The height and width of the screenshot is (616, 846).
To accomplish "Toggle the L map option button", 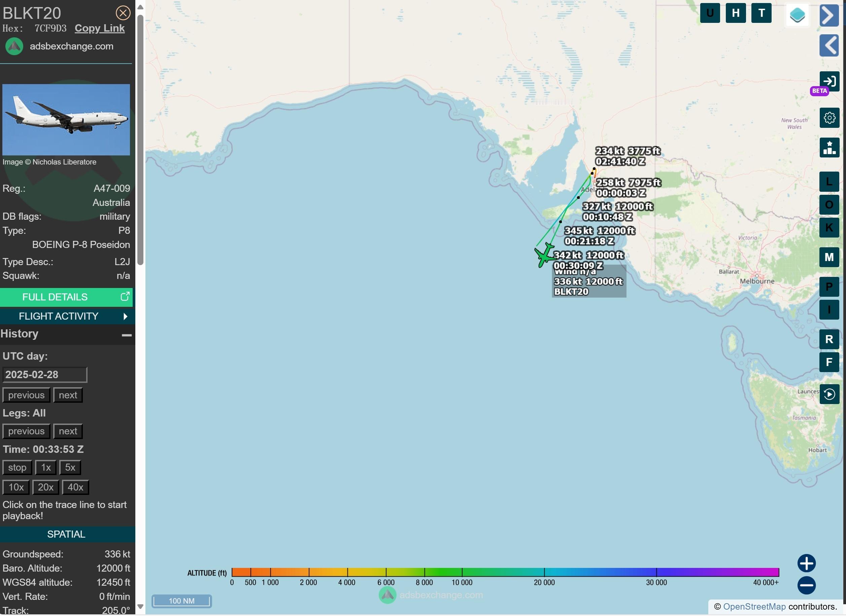I will (829, 182).
